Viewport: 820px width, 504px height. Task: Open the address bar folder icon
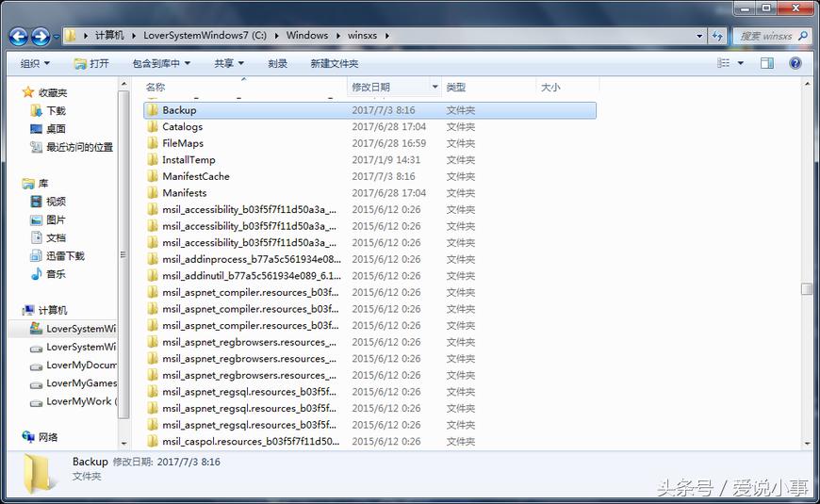71,36
